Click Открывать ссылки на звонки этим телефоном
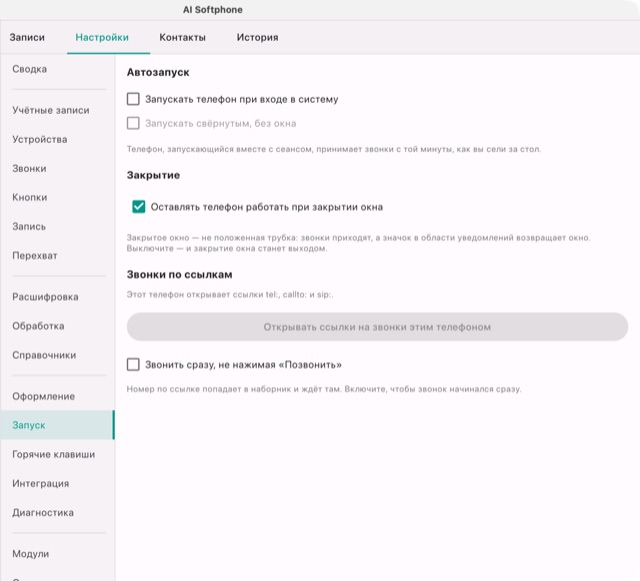The height and width of the screenshot is (581, 640). coord(377,327)
